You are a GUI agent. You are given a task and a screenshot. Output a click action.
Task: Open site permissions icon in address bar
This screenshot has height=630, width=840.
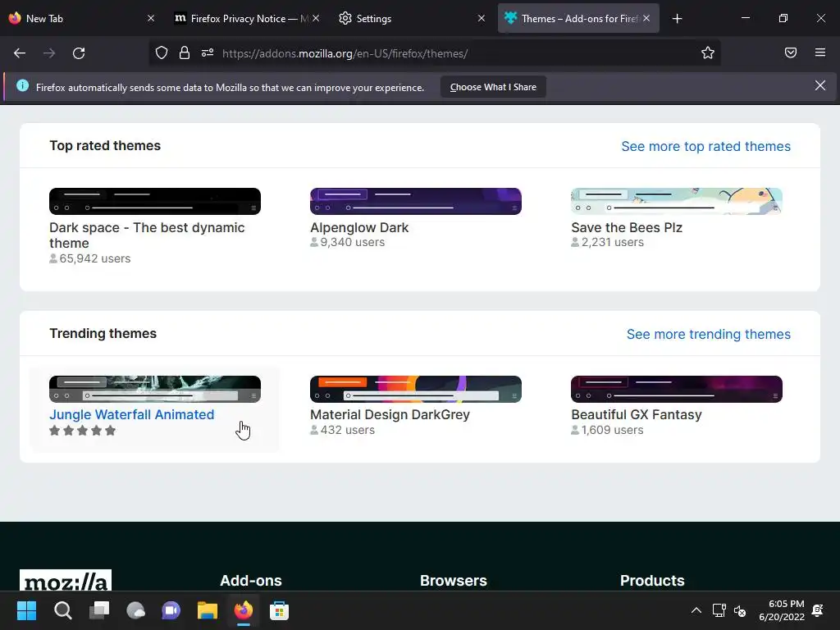click(208, 53)
